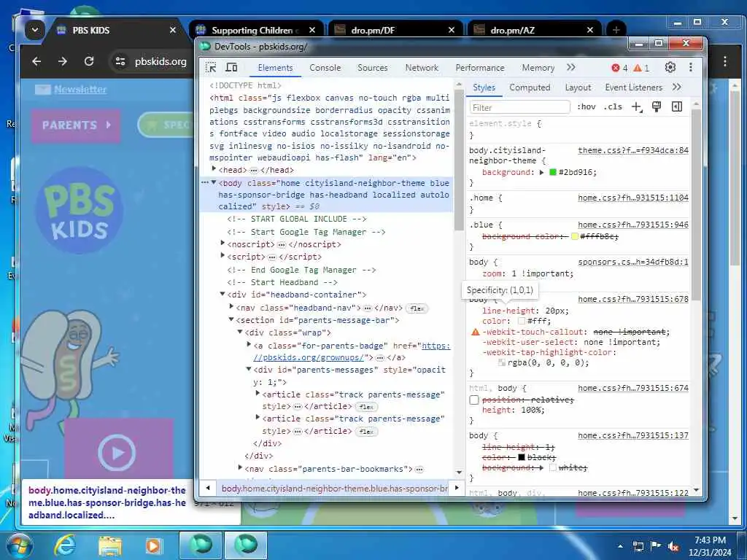The image size is (747, 560).
Task: Expand the script element node
Action: [223, 256]
